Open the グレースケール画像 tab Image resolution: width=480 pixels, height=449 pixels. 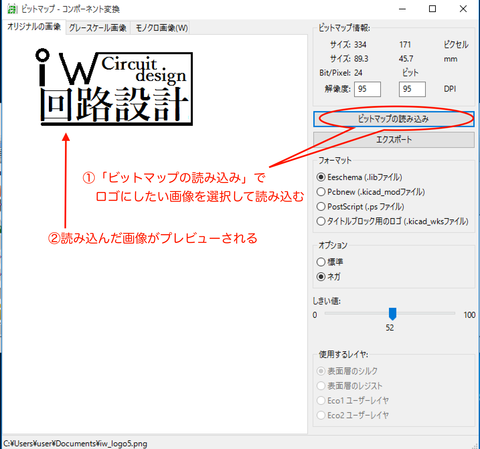click(98, 28)
